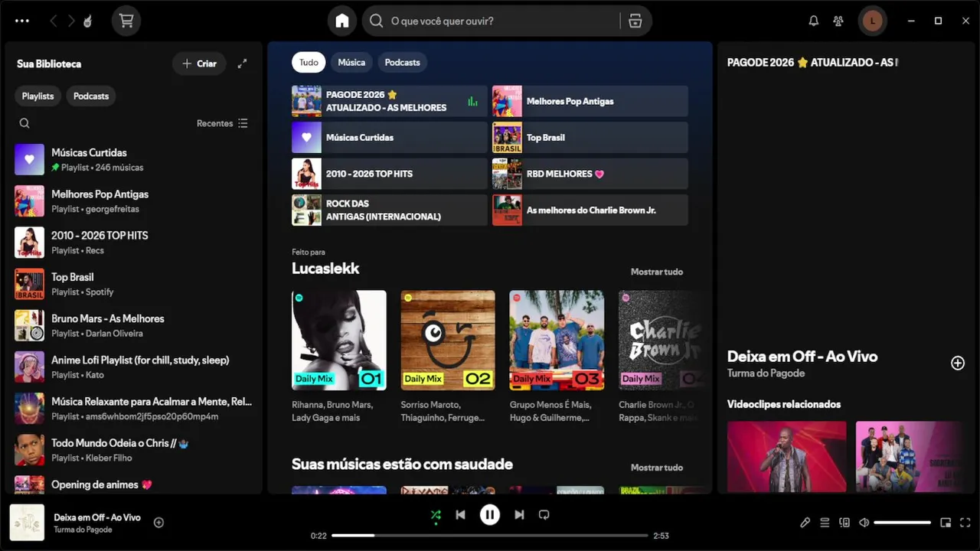Open Daily Mix 02 cover
The image size is (980, 551).
click(448, 340)
